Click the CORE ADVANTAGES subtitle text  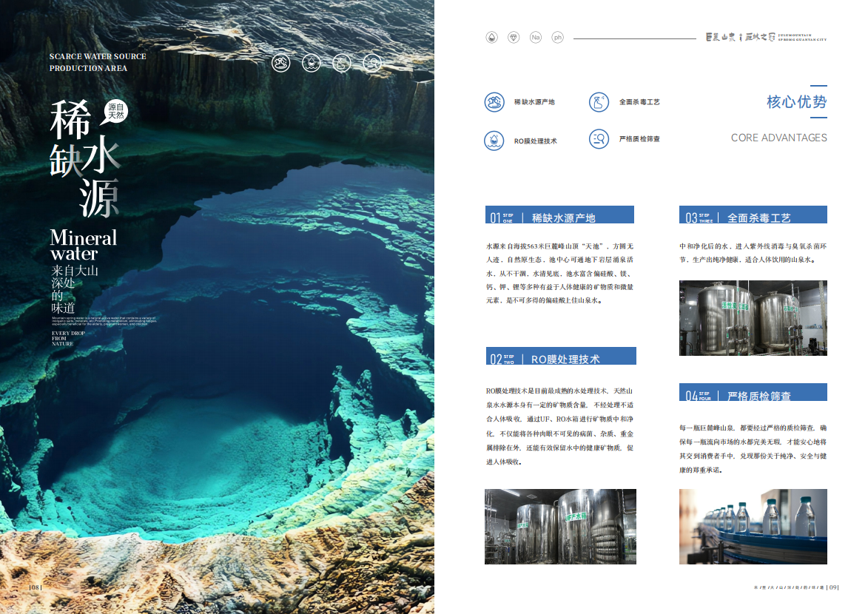coord(778,138)
